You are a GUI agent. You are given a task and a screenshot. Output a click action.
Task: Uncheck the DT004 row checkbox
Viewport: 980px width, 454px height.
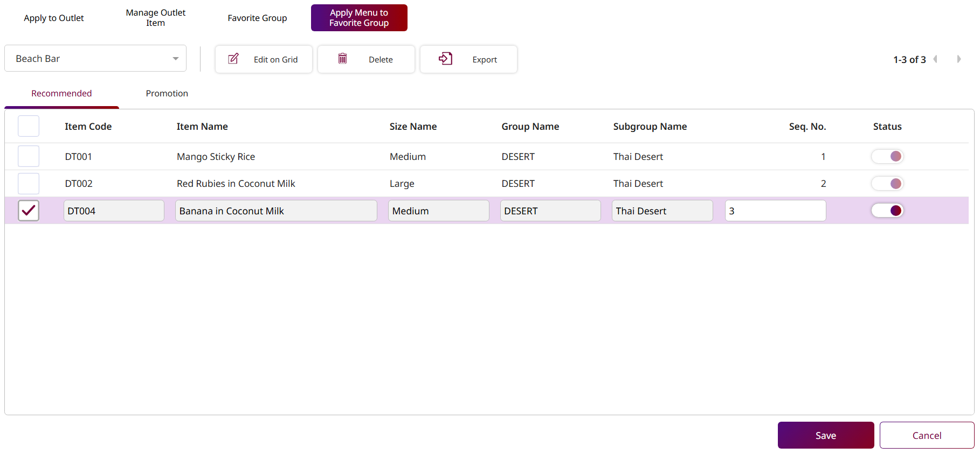(x=29, y=211)
